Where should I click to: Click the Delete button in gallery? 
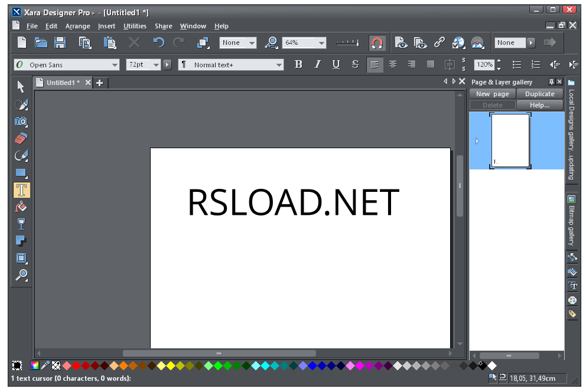tap(492, 105)
